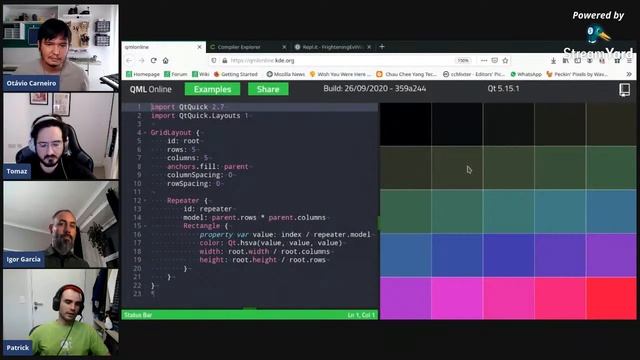Open the Wiki bookmark
640x360 pixels.
(x=201, y=74)
